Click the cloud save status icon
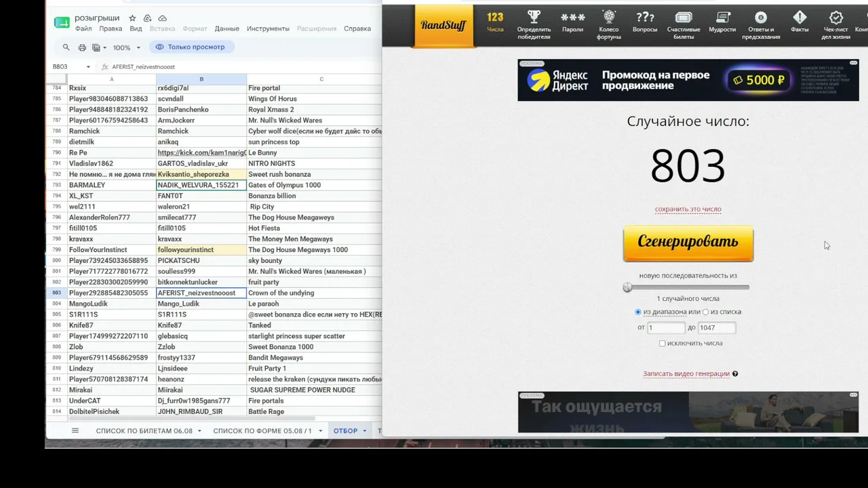868x488 pixels. pyautogui.click(x=162, y=18)
